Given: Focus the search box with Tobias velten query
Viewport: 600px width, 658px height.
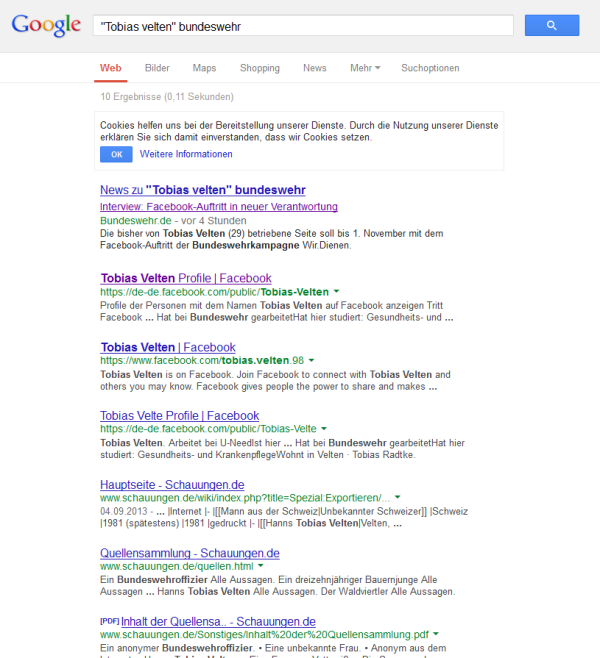Looking at the screenshot, I should 303,26.
